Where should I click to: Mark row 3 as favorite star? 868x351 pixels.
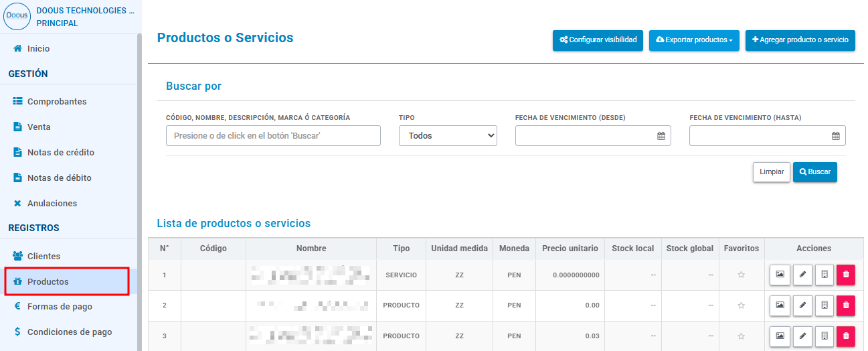741,336
